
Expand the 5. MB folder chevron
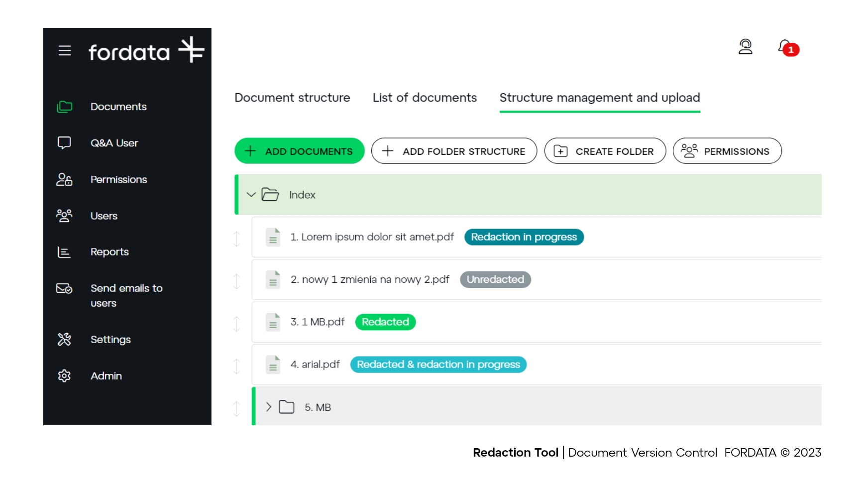pos(269,407)
